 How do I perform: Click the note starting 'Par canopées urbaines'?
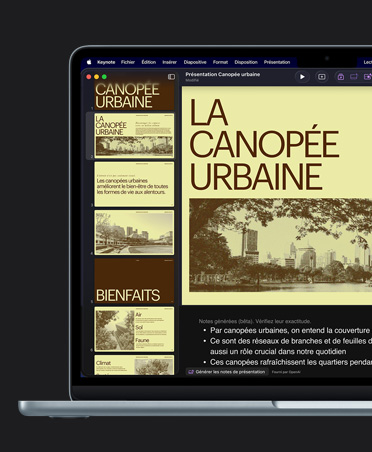coord(290,330)
